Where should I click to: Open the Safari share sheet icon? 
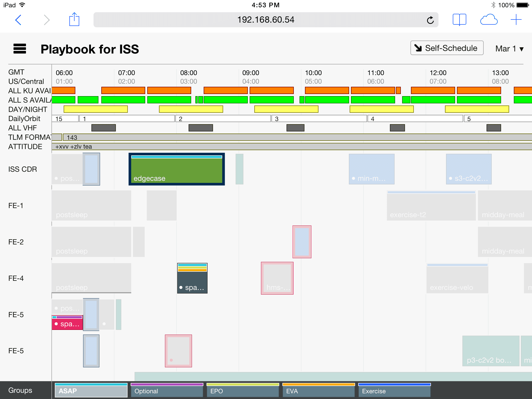coord(74,20)
